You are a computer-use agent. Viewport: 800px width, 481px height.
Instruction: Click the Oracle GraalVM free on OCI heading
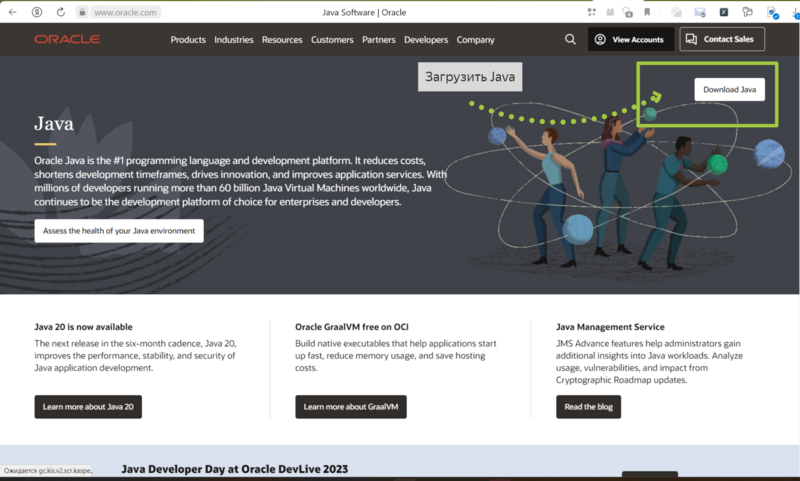coord(352,327)
